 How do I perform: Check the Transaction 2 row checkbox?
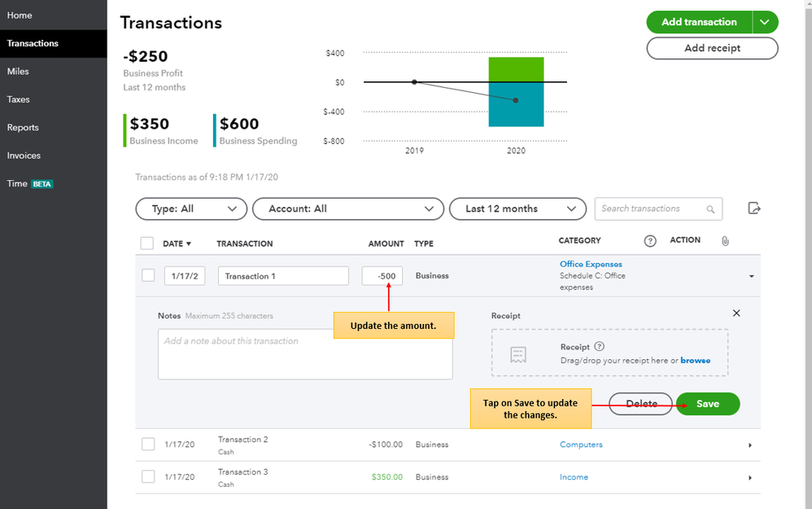pyautogui.click(x=148, y=444)
